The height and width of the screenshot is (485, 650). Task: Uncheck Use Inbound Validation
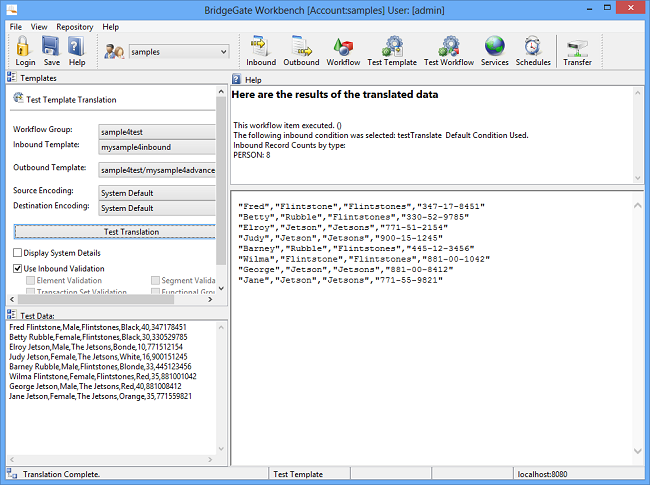[x=17, y=269]
